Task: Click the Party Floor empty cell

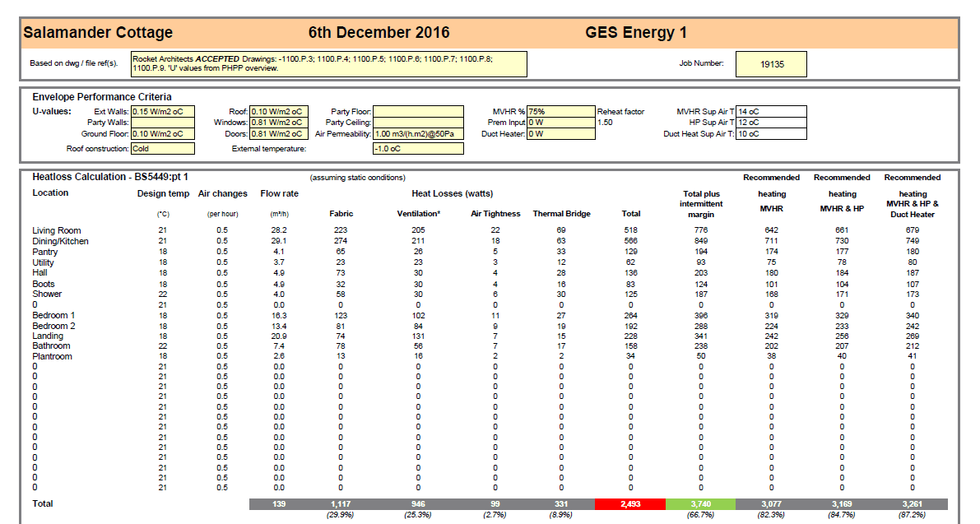Action: (x=418, y=112)
